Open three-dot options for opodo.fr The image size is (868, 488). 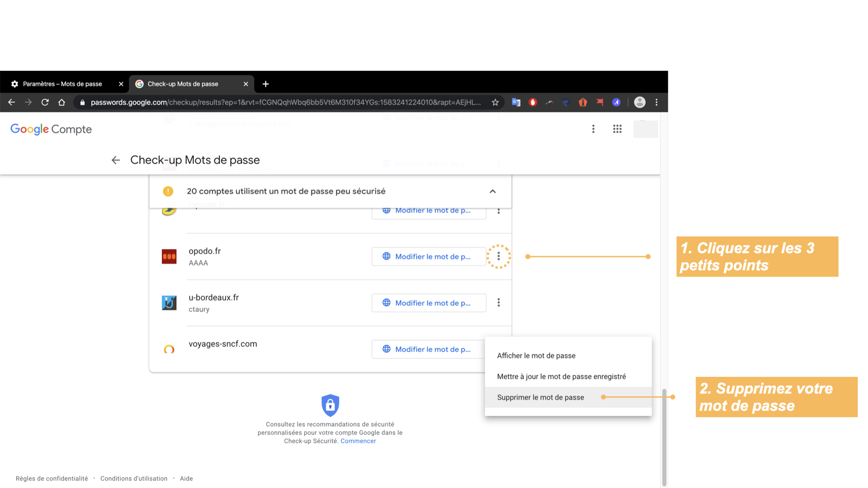499,257
